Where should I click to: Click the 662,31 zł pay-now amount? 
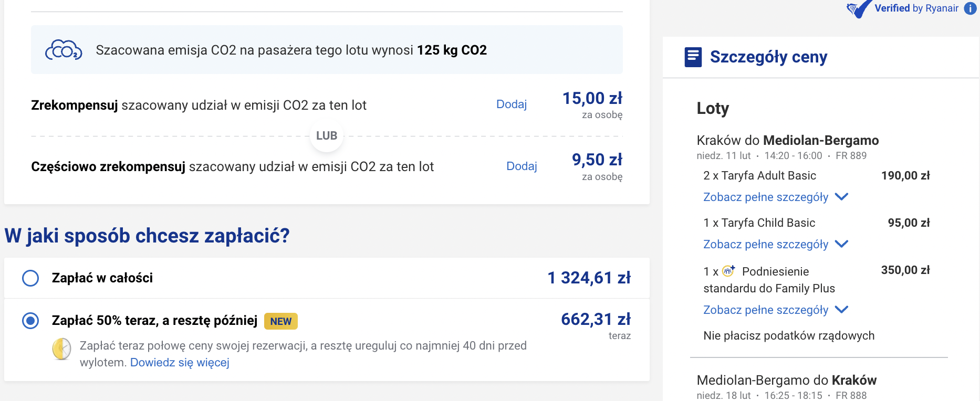click(x=596, y=319)
